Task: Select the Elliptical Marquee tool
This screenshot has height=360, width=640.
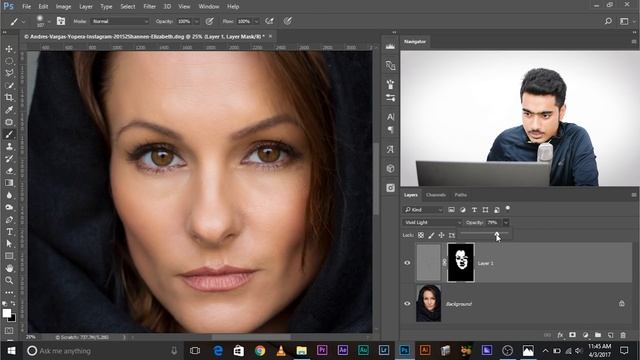Action: coord(9,61)
